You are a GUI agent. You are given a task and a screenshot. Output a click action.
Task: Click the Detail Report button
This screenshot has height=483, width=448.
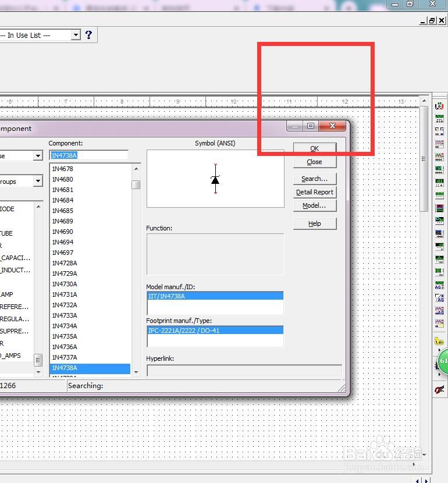(x=315, y=192)
